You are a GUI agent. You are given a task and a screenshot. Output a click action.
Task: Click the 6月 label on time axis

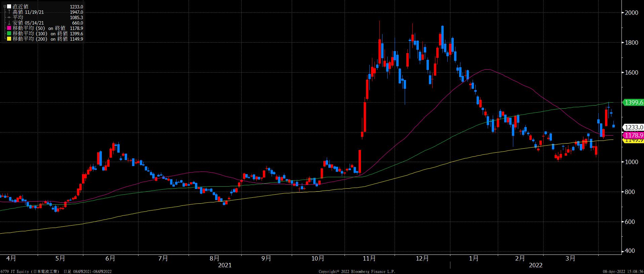click(x=110, y=258)
